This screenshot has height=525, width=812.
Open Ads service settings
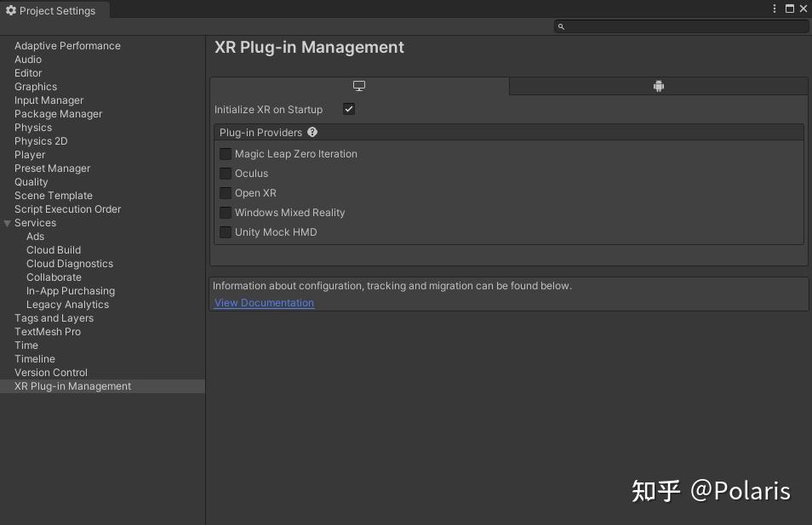(35, 237)
